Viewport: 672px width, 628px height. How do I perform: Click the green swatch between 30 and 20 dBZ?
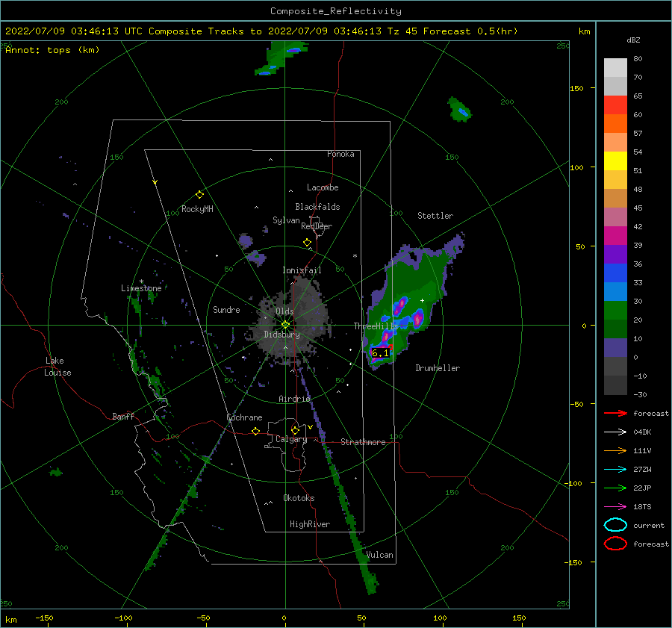[615, 311]
